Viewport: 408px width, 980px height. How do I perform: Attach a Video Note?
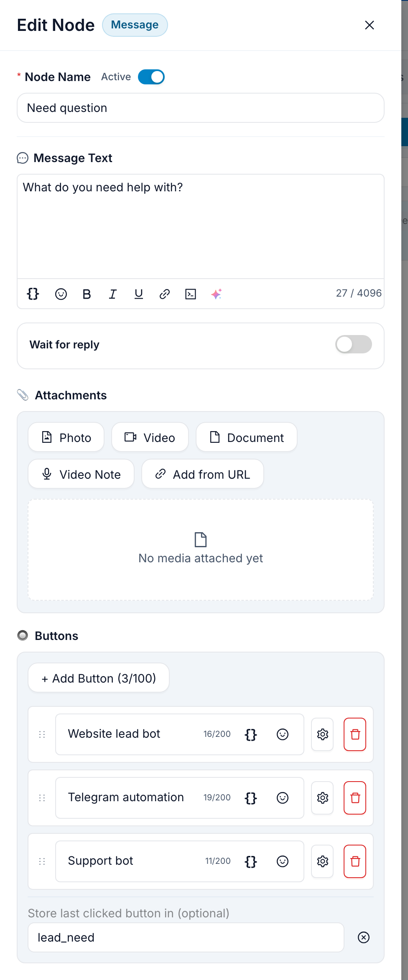(81, 474)
